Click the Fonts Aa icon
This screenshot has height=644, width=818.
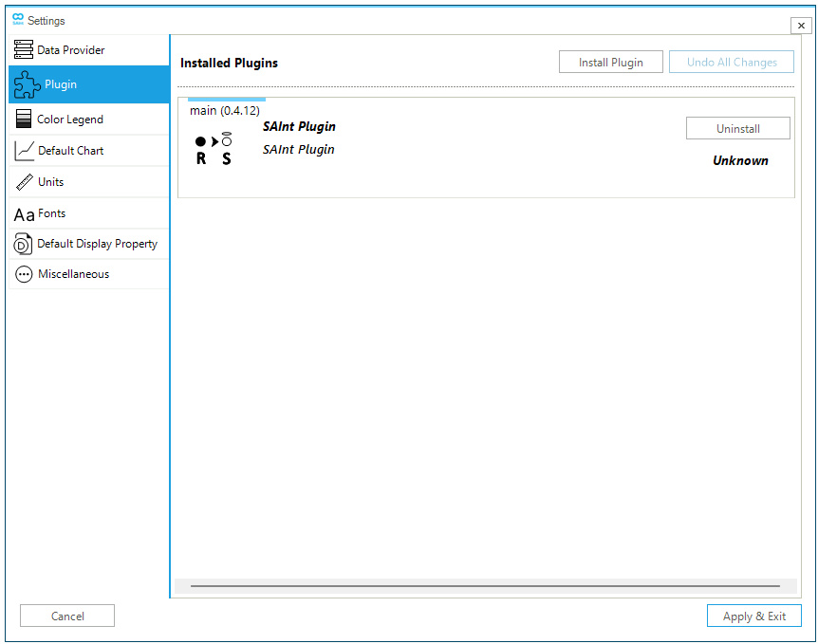point(24,215)
